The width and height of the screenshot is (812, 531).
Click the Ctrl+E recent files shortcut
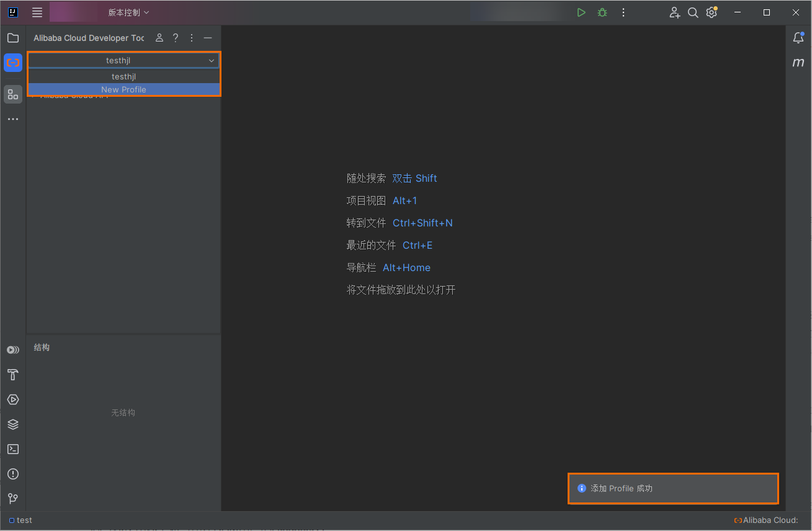point(417,245)
